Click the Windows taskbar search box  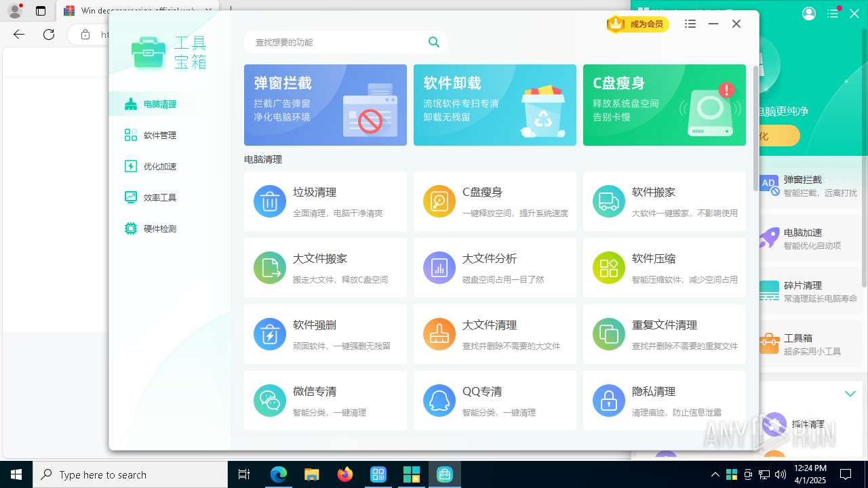click(130, 474)
